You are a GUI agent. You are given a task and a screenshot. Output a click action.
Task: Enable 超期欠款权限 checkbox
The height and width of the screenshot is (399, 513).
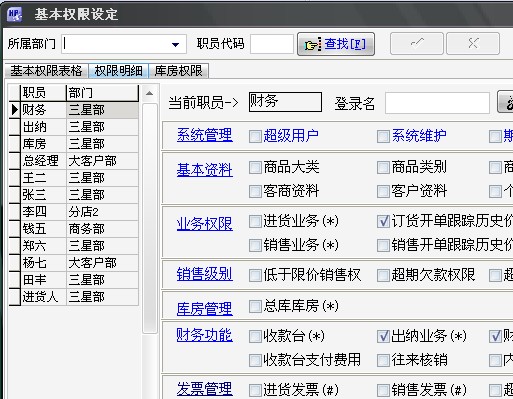(x=383, y=275)
